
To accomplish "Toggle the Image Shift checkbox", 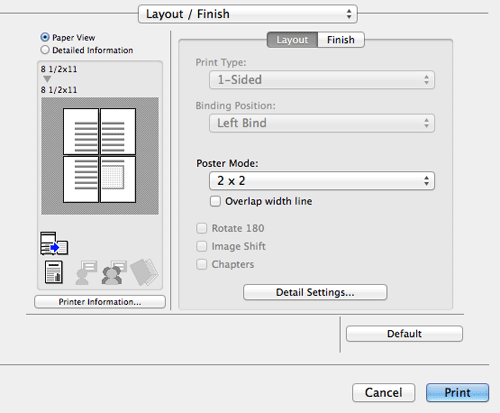I will (x=202, y=246).
